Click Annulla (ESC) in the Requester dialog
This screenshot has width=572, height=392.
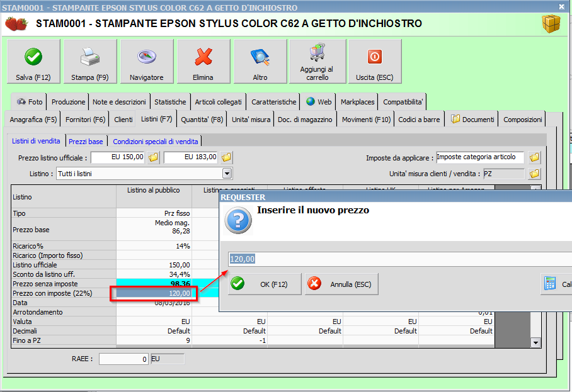[341, 284]
